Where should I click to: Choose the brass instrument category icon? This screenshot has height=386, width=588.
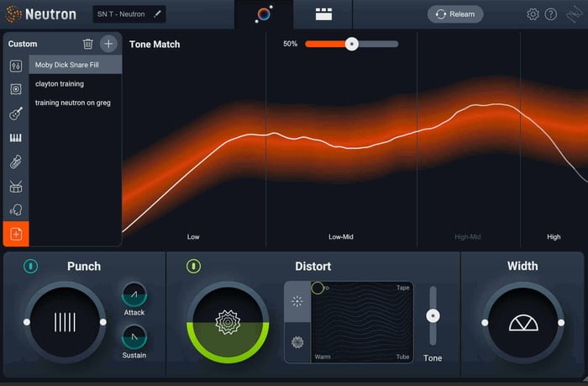coord(16,162)
